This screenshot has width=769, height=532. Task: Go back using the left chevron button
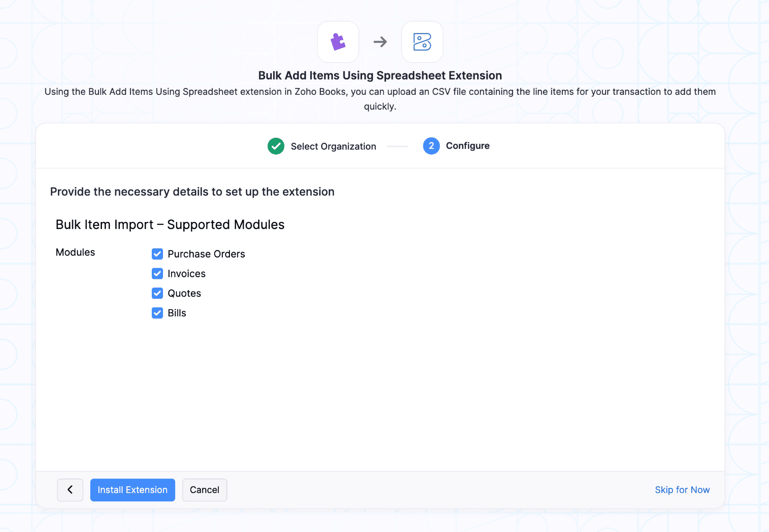tap(70, 490)
